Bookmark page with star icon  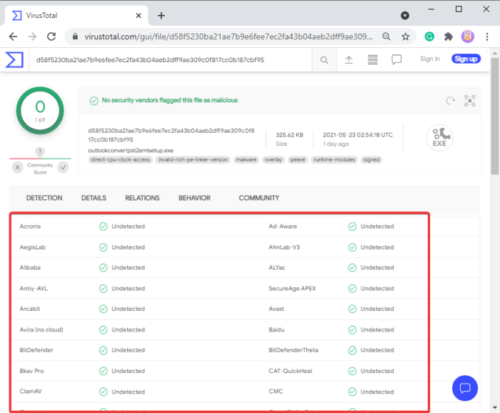pos(405,36)
